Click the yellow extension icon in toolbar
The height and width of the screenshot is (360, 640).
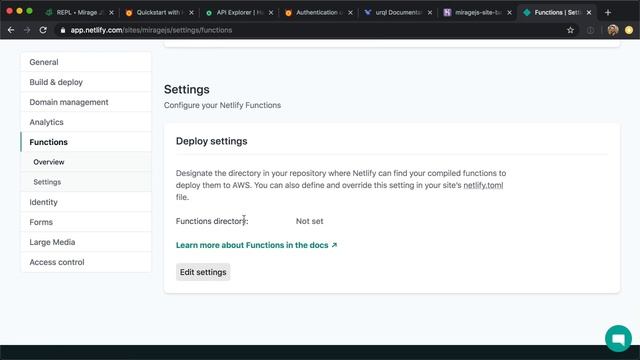click(629, 30)
